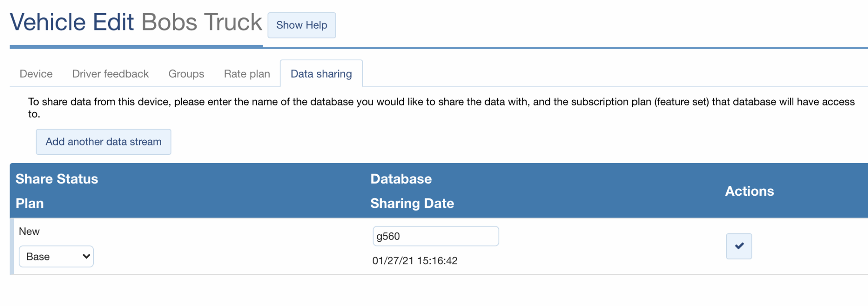Click the checkmark confirm share icon
The width and height of the screenshot is (868, 306).
tap(739, 246)
